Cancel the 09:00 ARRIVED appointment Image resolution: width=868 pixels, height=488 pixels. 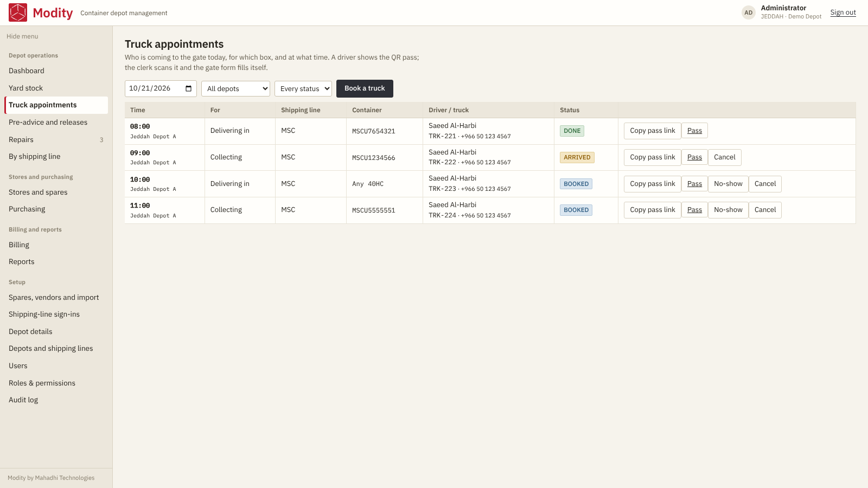pos(725,157)
